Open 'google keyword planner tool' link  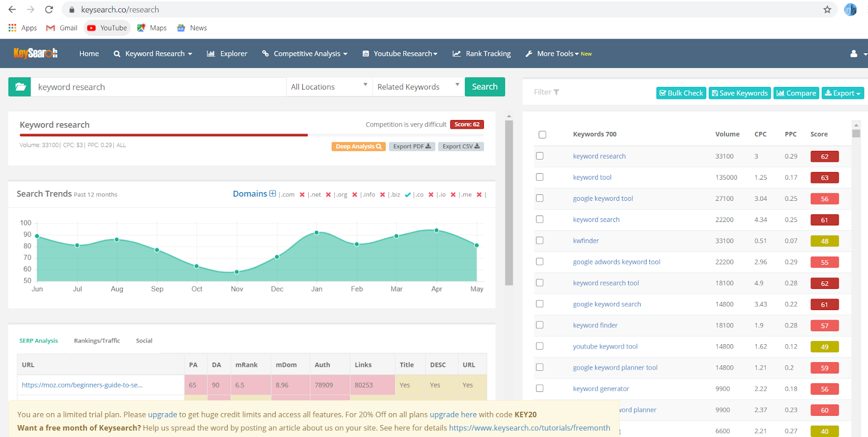pos(615,368)
